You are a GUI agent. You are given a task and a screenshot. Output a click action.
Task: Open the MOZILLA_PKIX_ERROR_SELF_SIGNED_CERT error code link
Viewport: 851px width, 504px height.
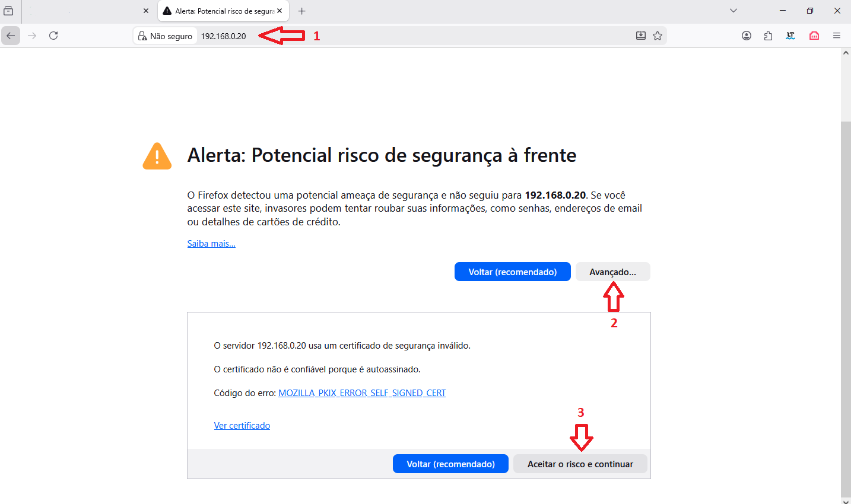[362, 393]
